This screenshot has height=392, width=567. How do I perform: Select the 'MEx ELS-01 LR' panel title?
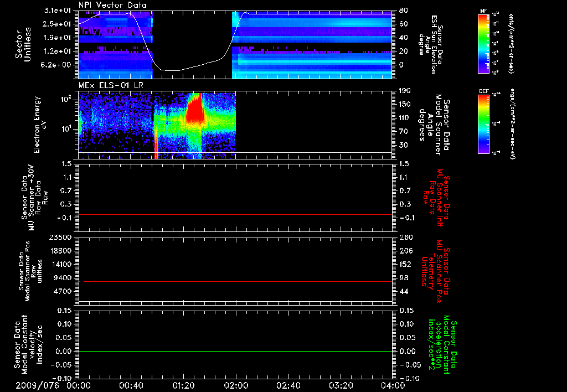coord(111,86)
